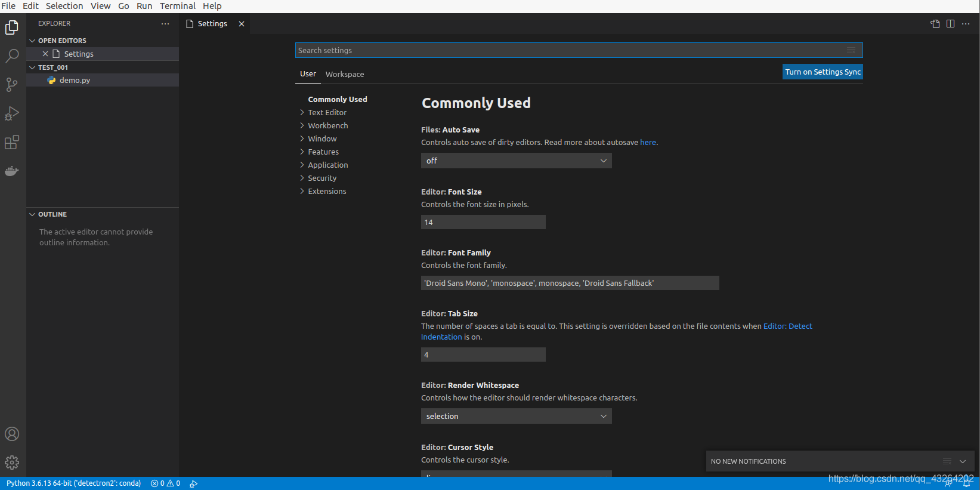Open the View menu
The height and width of the screenshot is (490, 980).
pyautogui.click(x=100, y=6)
